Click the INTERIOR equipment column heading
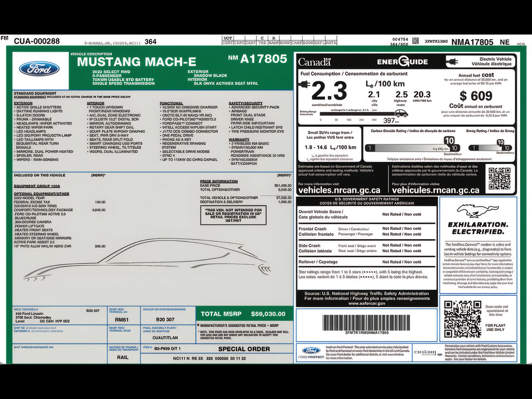 (x=95, y=103)
